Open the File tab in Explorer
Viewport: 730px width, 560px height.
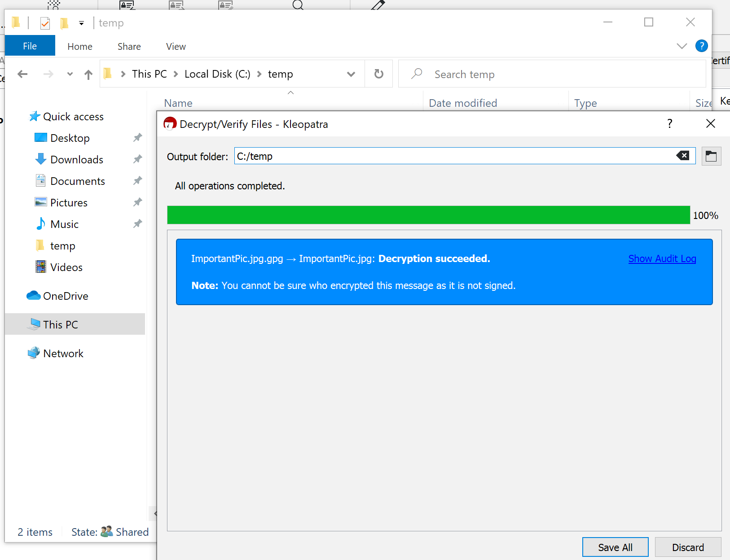[30, 46]
